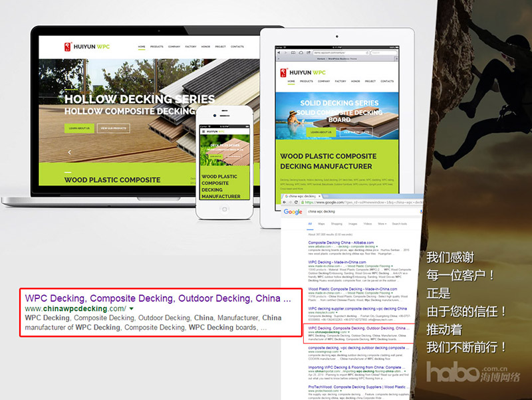The height and width of the screenshot is (400, 532).
Task: Open the PRODUCTS menu on laptop website
Action: (157, 47)
